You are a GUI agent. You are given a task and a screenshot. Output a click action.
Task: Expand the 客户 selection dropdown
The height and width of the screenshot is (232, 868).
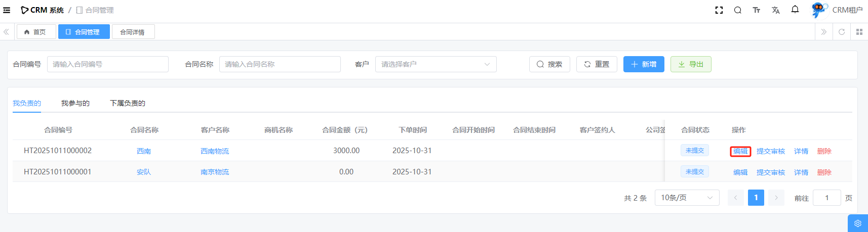pyautogui.click(x=436, y=64)
